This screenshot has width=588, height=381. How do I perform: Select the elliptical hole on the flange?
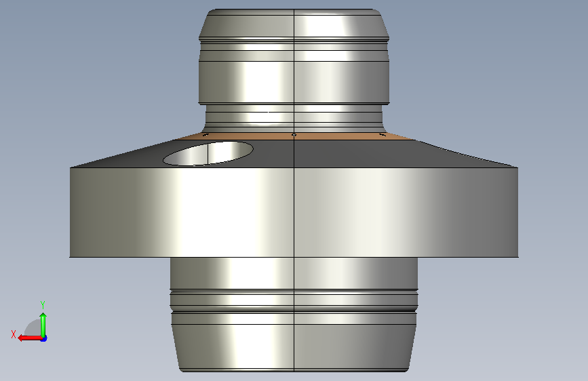(208, 153)
